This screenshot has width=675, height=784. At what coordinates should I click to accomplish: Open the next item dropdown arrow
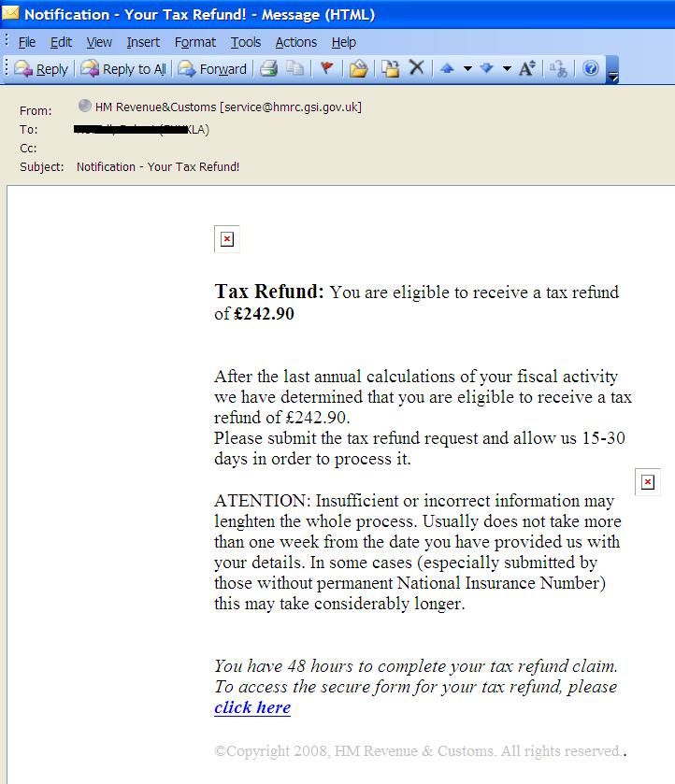[507, 68]
